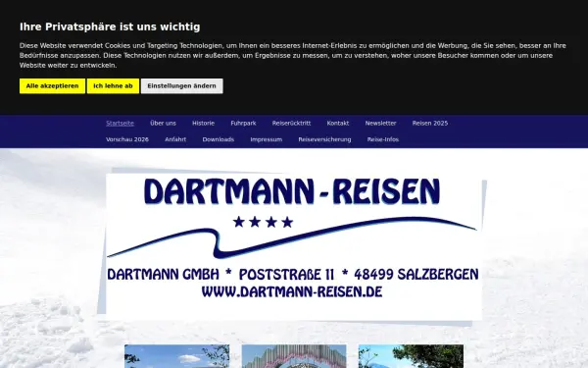Open 'Vorschau 2026' in navigation

(127, 139)
